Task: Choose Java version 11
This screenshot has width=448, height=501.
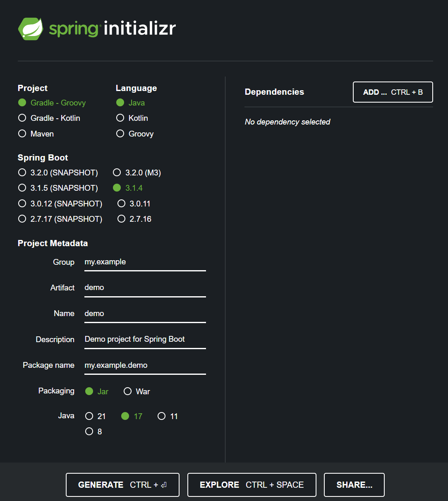Action: (168, 416)
